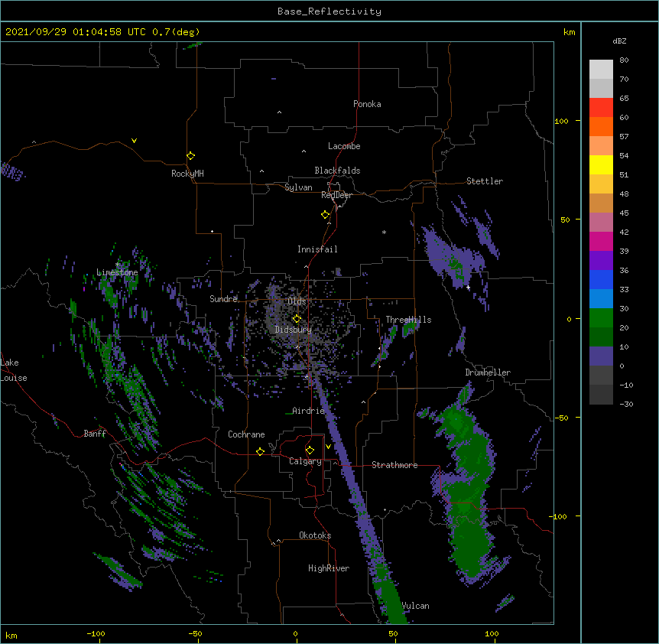Click the Sundre city label
Image resolution: width=659 pixels, height=644 pixels.
tap(223, 299)
